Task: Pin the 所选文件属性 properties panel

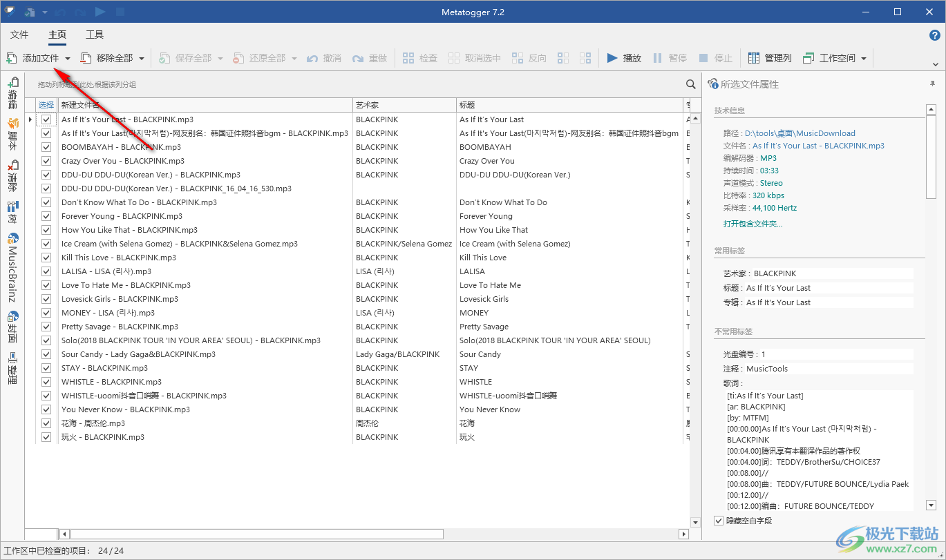Action: [932, 84]
